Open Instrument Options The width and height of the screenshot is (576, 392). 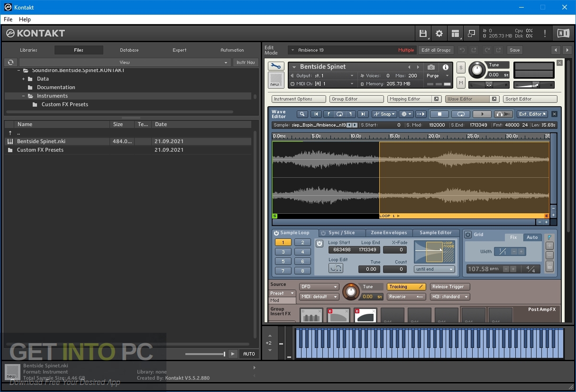pyautogui.click(x=299, y=99)
